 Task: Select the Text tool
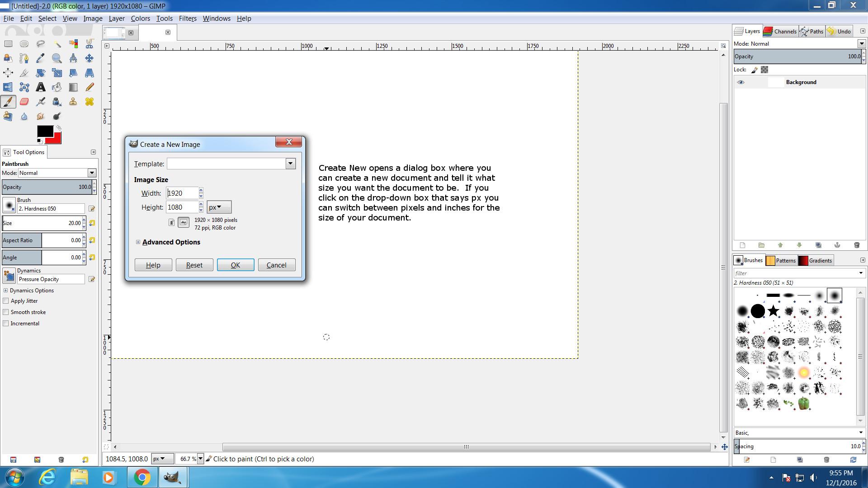41,87
